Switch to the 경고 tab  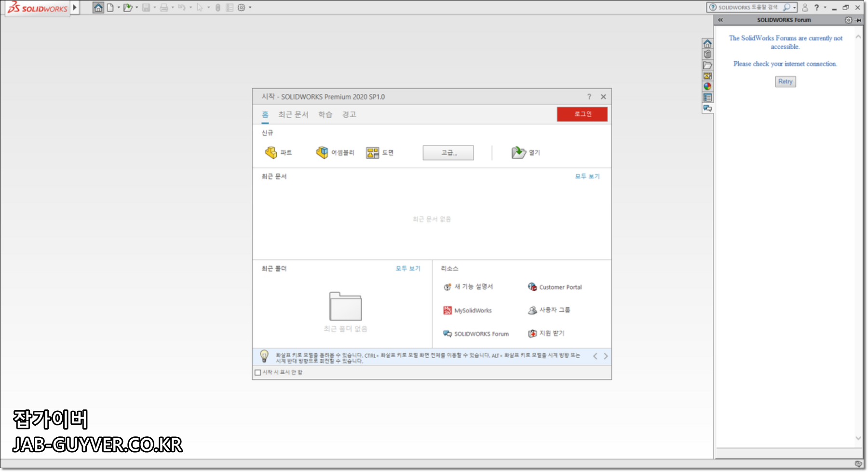click(349, 114)
